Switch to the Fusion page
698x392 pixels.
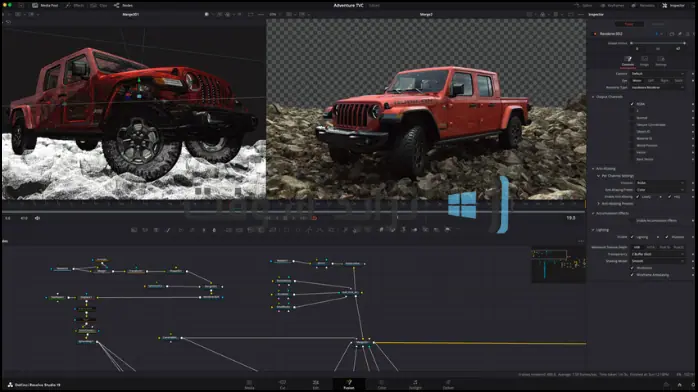tap(349, 384)
